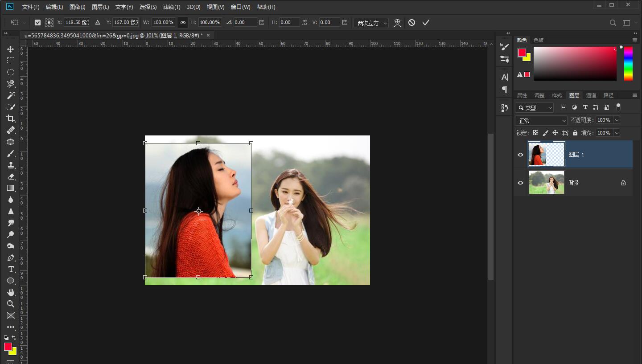Screen dimensions: 642x364
Task: Open the History panel icon
Action: (x=505, y=107)
